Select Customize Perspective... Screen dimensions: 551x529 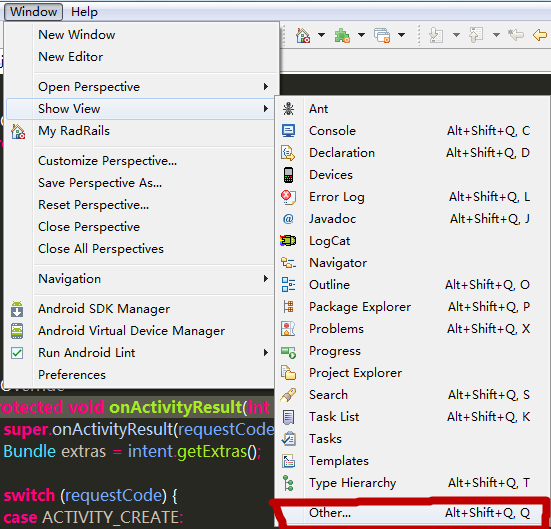pos(108,161)
